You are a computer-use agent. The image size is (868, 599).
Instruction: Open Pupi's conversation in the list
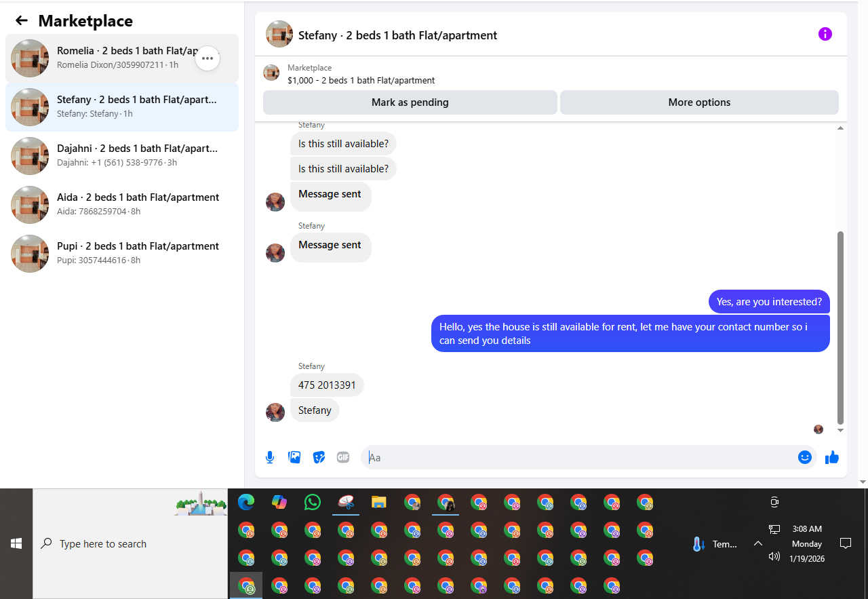[122, 254]
